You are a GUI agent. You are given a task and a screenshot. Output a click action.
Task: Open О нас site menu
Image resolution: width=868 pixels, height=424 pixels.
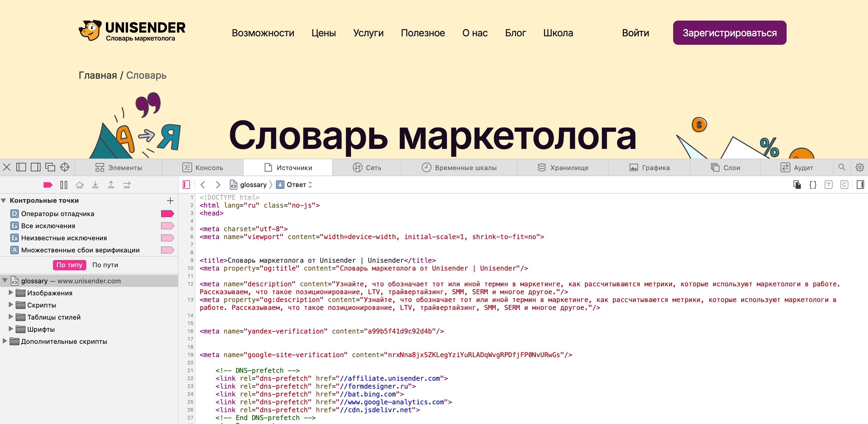(x=475, y=33)
